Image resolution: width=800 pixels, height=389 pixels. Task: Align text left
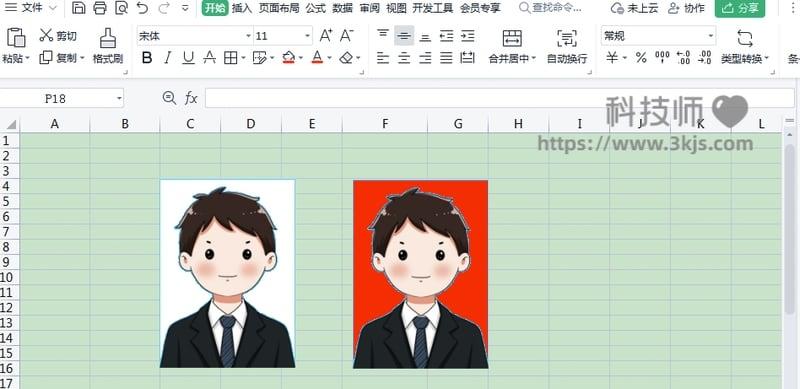pos(383,58)
